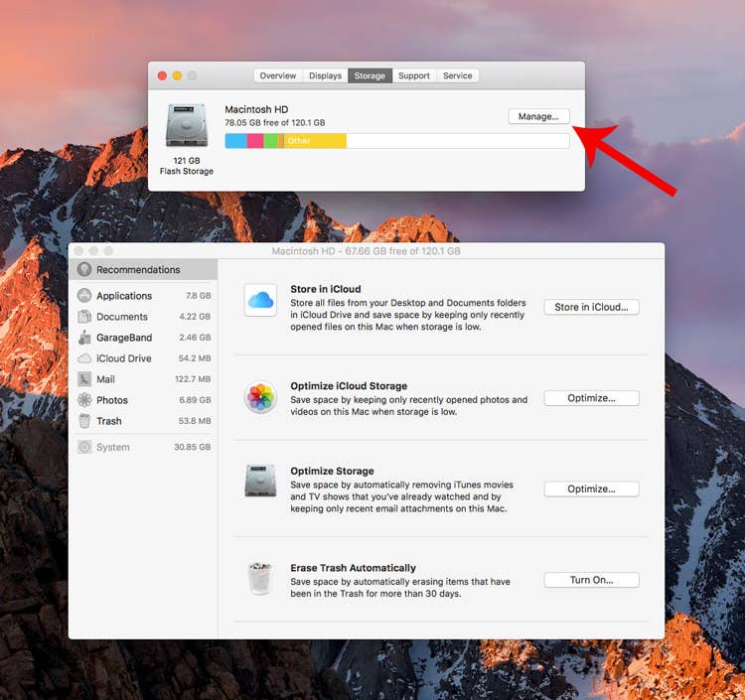Open the Support tab
Image resolution: width=745 pixels, height=700 pixels.
(414, 75)
